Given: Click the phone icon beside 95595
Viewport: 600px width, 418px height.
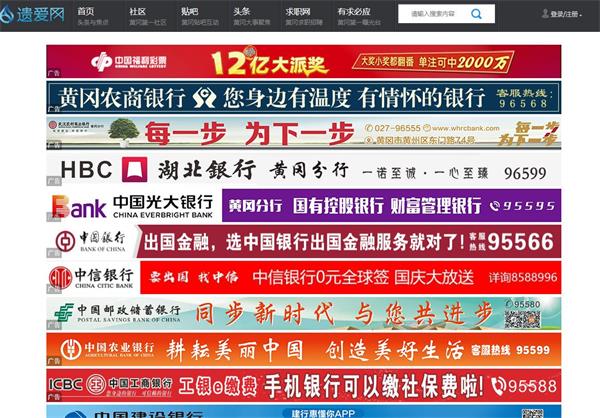Looking at the screenshot, I should [495, 206].
